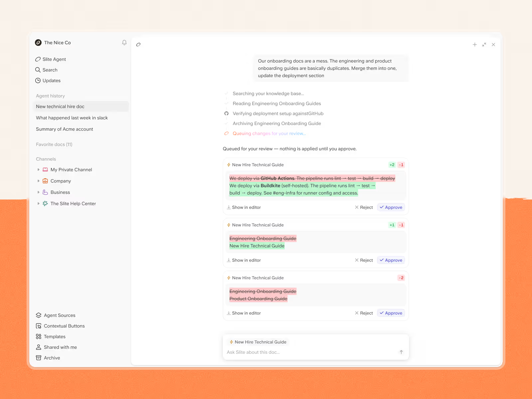
Task: Open Agent Sources
Action: [56, 315]
